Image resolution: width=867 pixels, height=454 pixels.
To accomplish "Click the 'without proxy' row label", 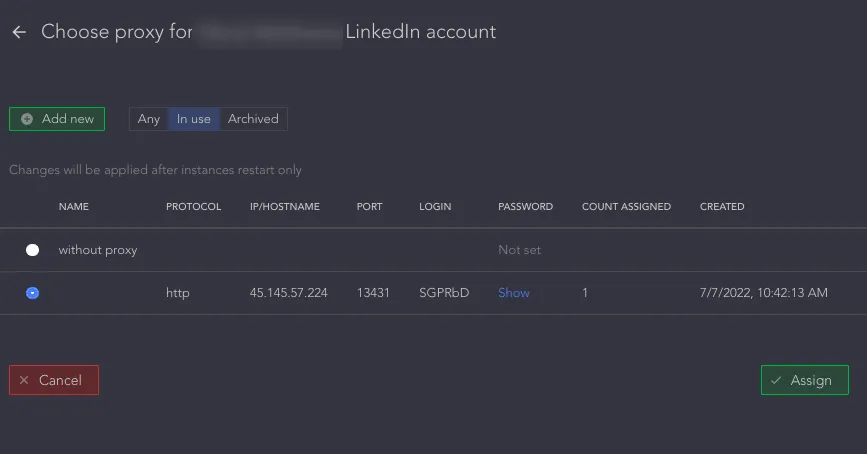I will pos(98,250).
